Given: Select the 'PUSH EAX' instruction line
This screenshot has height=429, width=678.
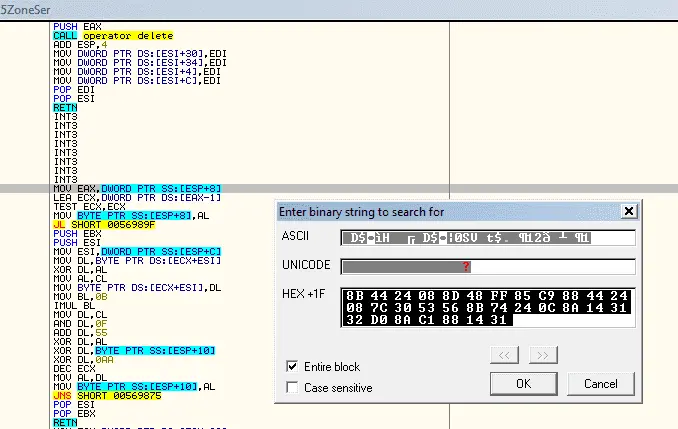Looking at the screenshot, I should tap(77, 27).
